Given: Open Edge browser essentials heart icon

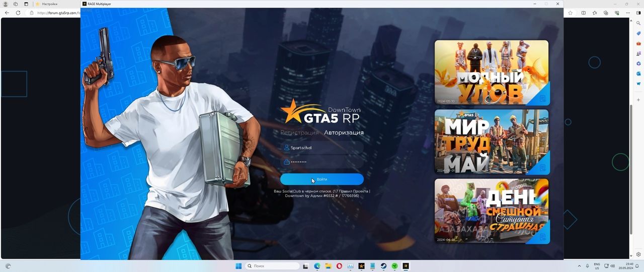Looking at the screenshot, I should [617, 13].
